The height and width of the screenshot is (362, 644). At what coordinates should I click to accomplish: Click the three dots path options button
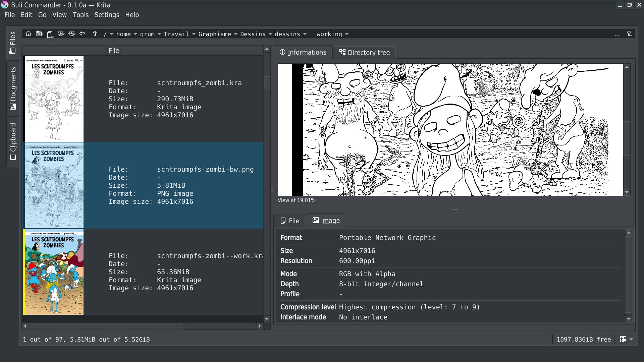pyautogui.click(x=617, y=35)
